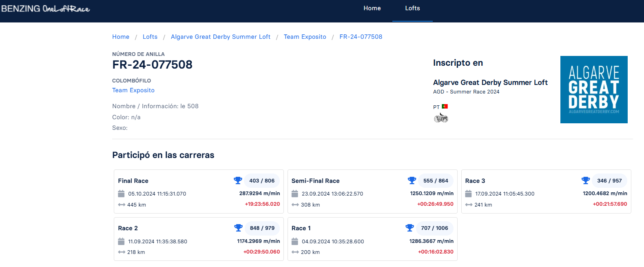The width and height of the screenshot is (644, 267).
Task: Click the calendar icon in Final Race card
Action: 121,194
